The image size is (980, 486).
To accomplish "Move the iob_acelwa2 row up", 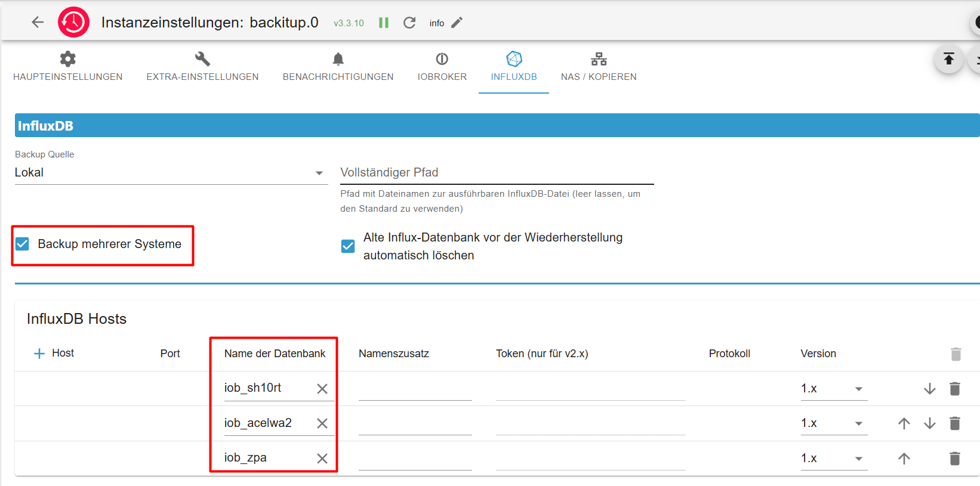I will [904, 423].
